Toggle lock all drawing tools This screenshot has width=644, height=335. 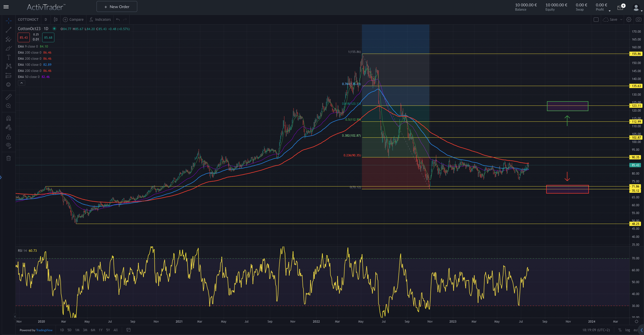[x=9, y=137]
